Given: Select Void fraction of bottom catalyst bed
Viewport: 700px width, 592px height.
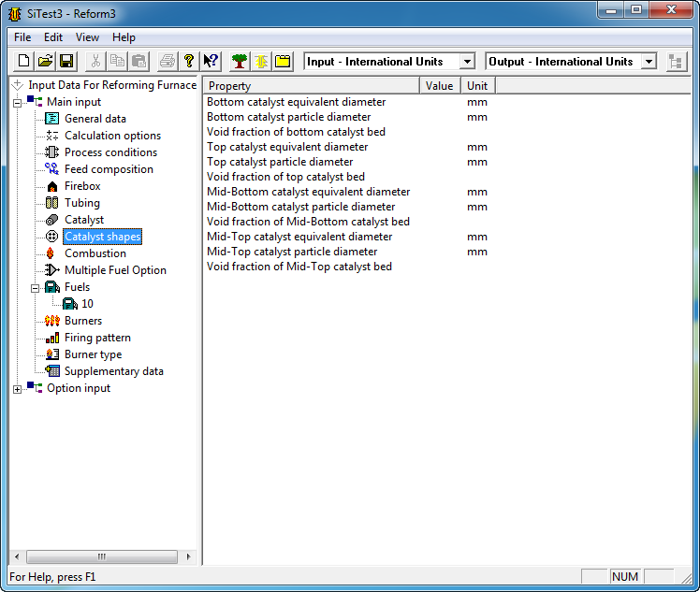Looking at the screenshot, I should [x=296, y=132].
